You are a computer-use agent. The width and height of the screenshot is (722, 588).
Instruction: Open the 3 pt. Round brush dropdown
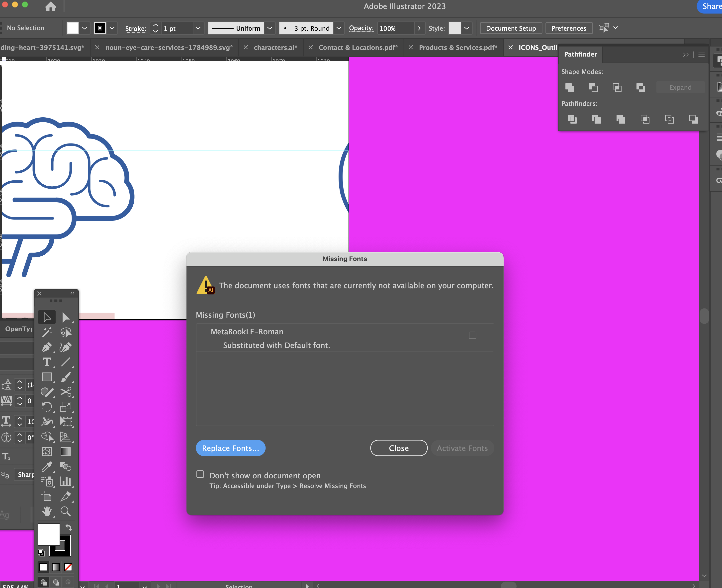339,28
